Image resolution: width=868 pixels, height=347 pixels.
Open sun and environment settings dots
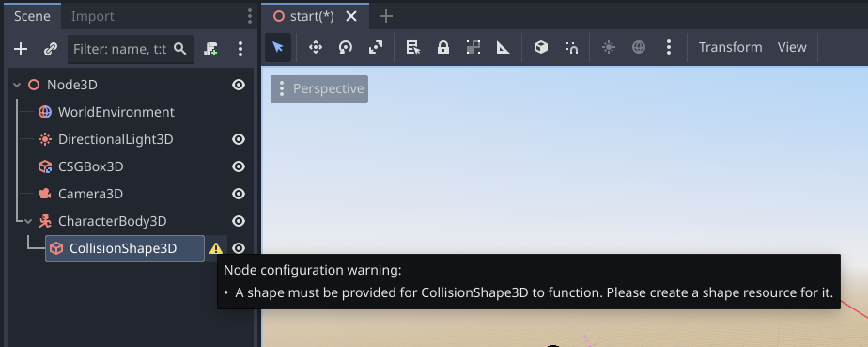pyautogui.click(x=669, y=47)
